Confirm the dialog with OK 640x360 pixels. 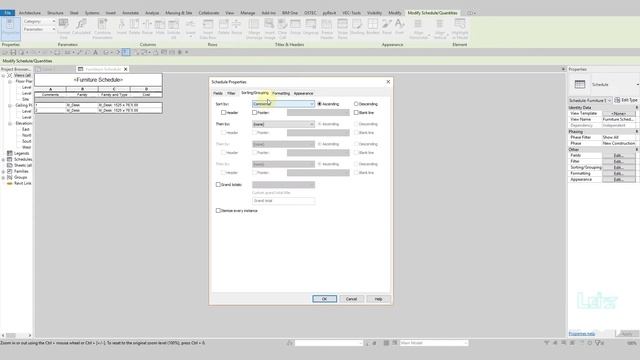click(x=324, y=299)
